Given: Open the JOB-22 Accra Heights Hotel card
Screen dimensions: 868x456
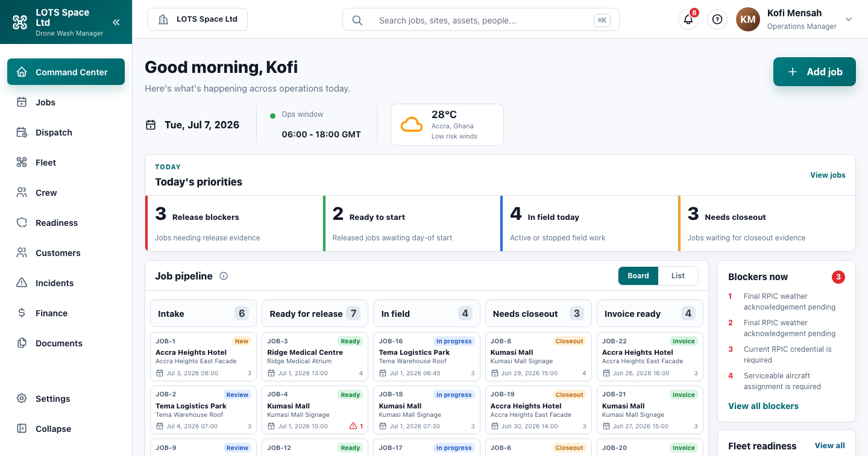Looking at the screenshot, I should tap(650, 357).
